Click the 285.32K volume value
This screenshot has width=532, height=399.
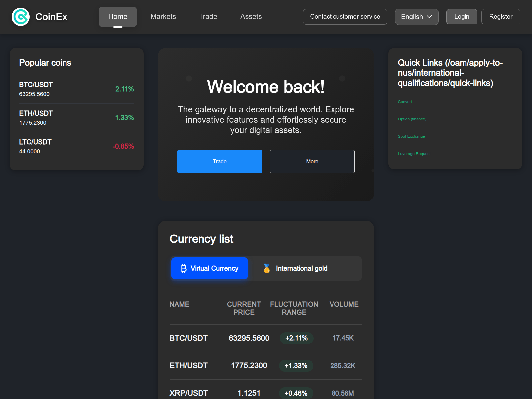click(x=343, y=366)
